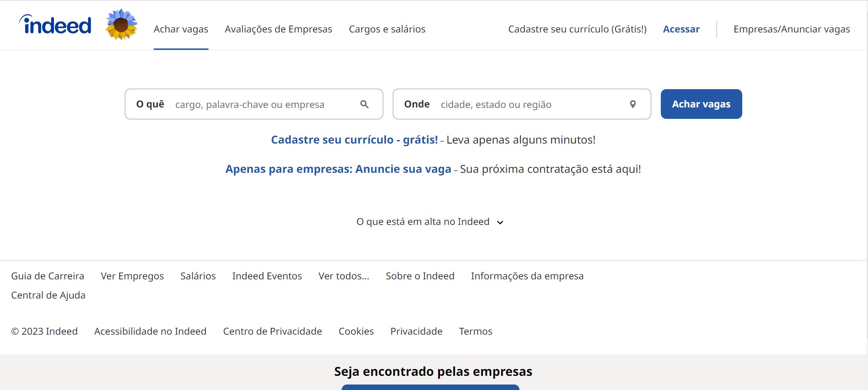Open Indeed Eventos from the footer
The image size is (868, 390).
pos(267,276)
